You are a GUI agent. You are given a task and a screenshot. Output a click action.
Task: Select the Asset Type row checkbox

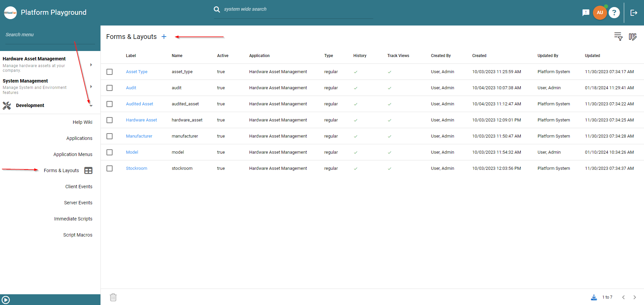click(x=110, y=72)
